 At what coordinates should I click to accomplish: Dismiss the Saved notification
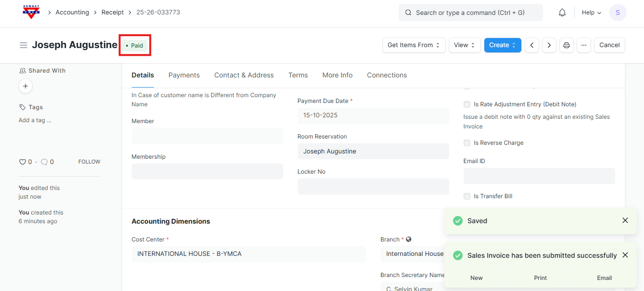625,220
